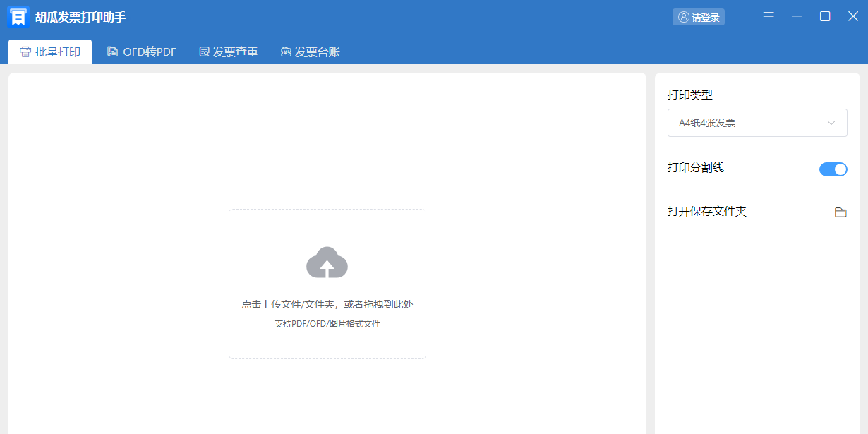Open the hamburger menu in title bar
Viewport: 868px width, 434px height.
(x=768, y=16)
